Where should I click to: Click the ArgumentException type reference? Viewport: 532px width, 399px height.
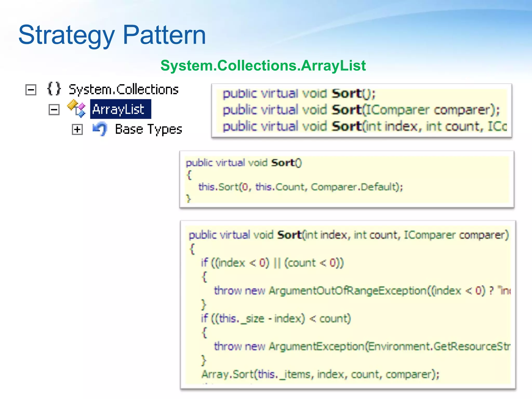click(x=317, y=347)
